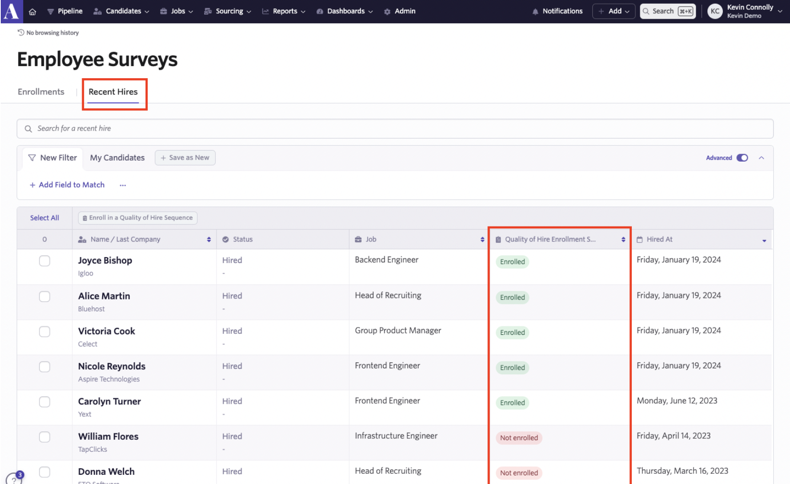The height and width of the screenshot is (484, 790).
Task: Click Infrastructure Engineer job cell
Action: [396, 436]
